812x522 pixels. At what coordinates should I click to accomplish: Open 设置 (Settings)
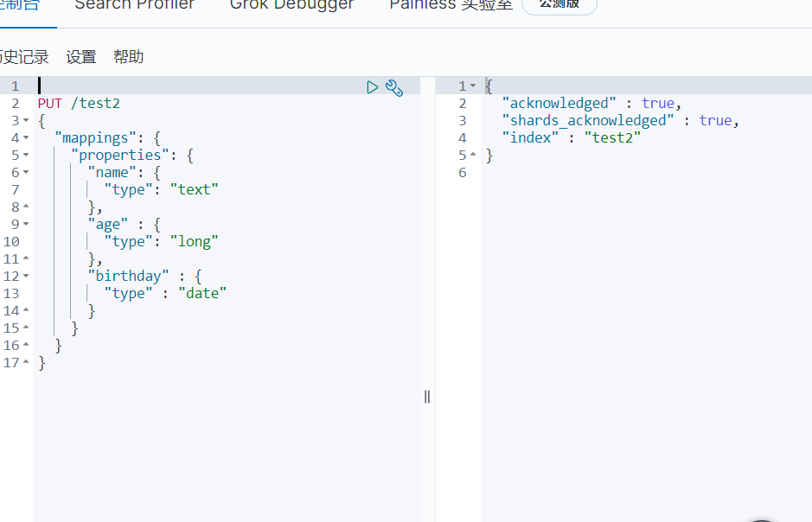81,57
